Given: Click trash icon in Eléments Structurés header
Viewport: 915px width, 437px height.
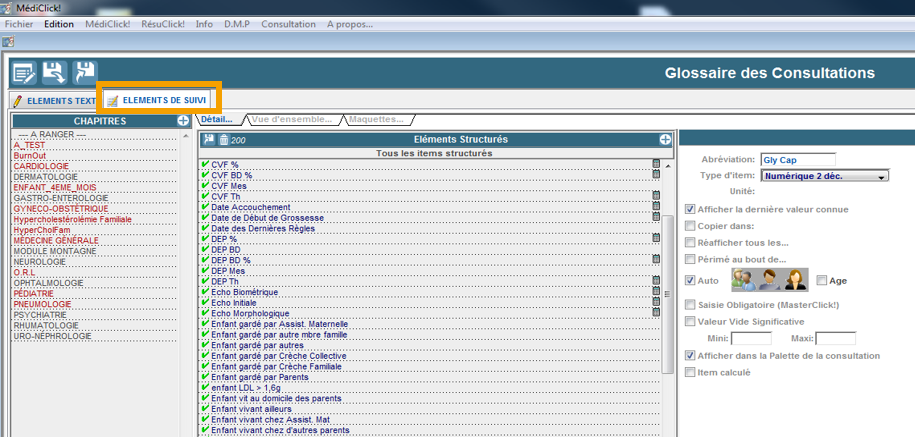Looking at the screenshot, I should 223,139.
